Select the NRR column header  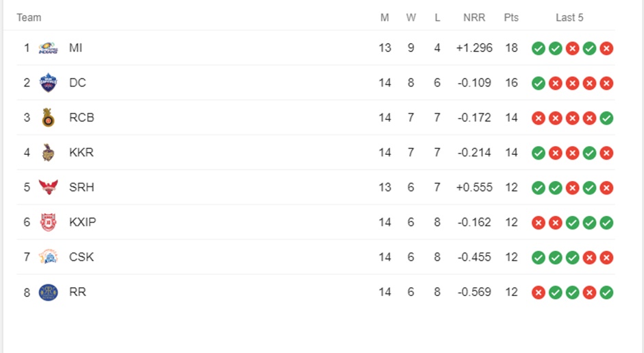pos(474,18)
